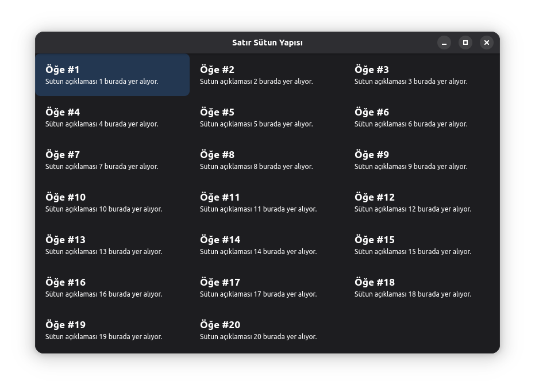This screenshot has height=392, width=535.
Task: Click on Öğe #6 item
Action: click(x=421, y=118)
